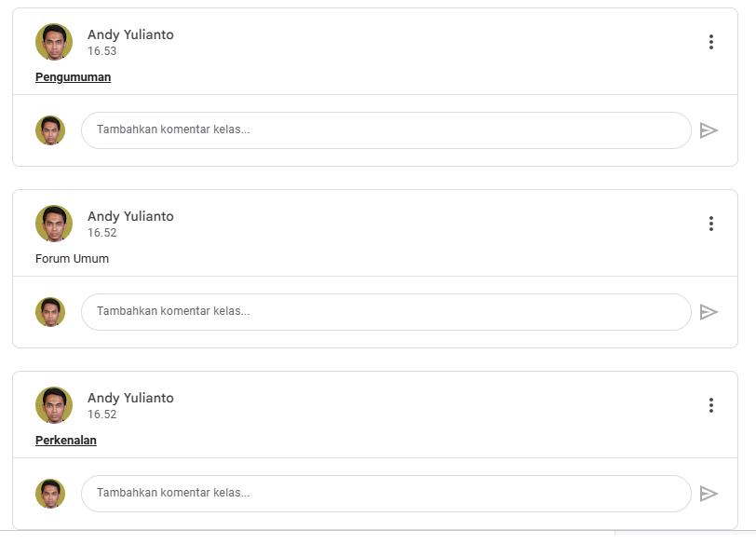Focus the comment field under the Pengumuman post

coord(385,130)
